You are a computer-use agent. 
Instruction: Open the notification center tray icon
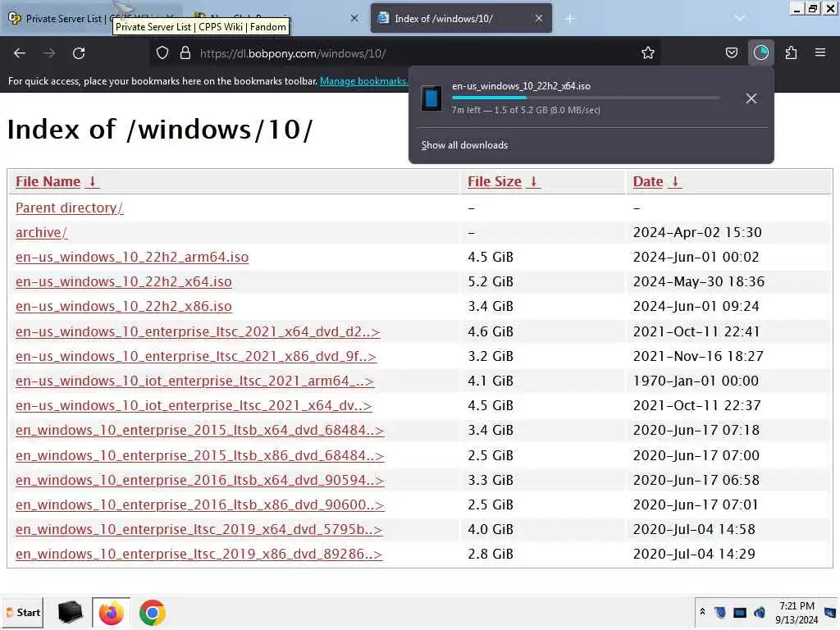point(830,612)
